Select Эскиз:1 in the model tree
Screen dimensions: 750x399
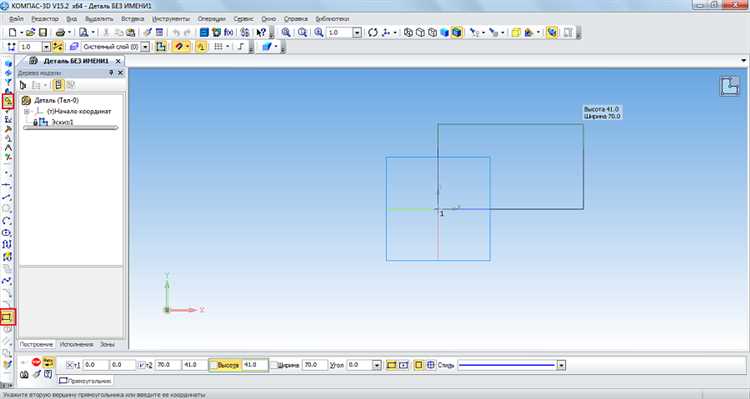62,122
